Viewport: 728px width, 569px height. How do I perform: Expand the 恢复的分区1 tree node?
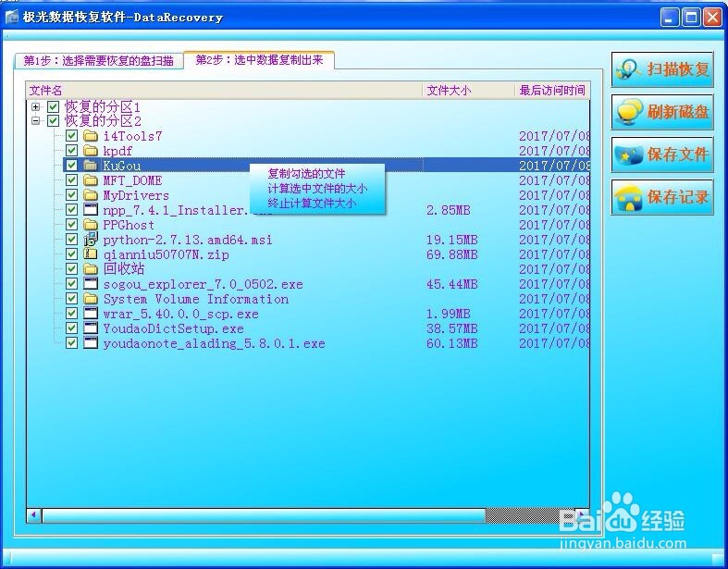[35, 106]
